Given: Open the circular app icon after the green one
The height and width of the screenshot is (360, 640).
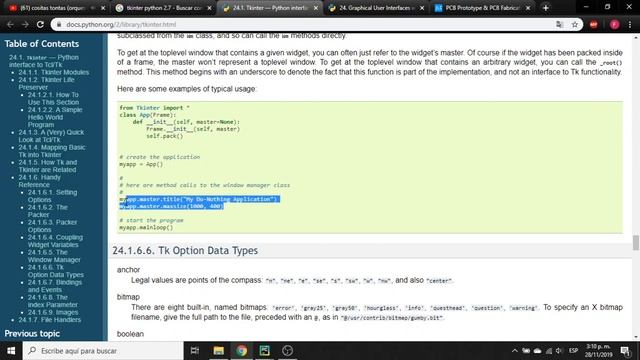Looking at the screenshot, I should pyautogui.click(x=287, y=351).
